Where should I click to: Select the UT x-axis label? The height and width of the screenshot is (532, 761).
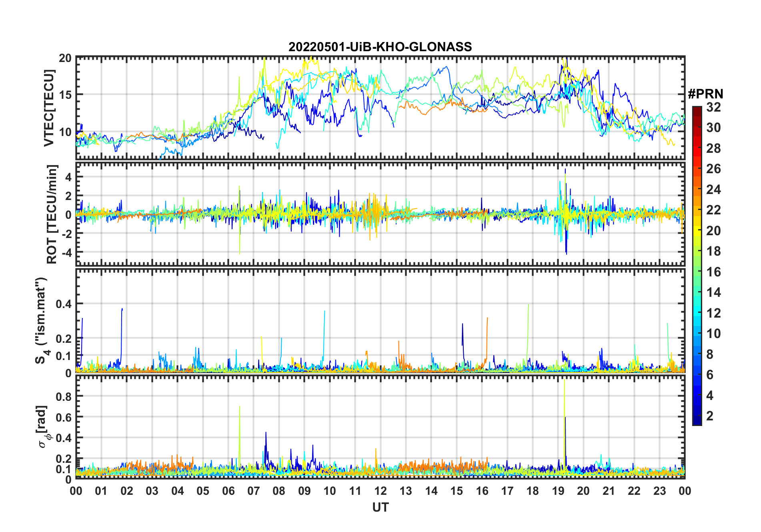click(380, 508)
